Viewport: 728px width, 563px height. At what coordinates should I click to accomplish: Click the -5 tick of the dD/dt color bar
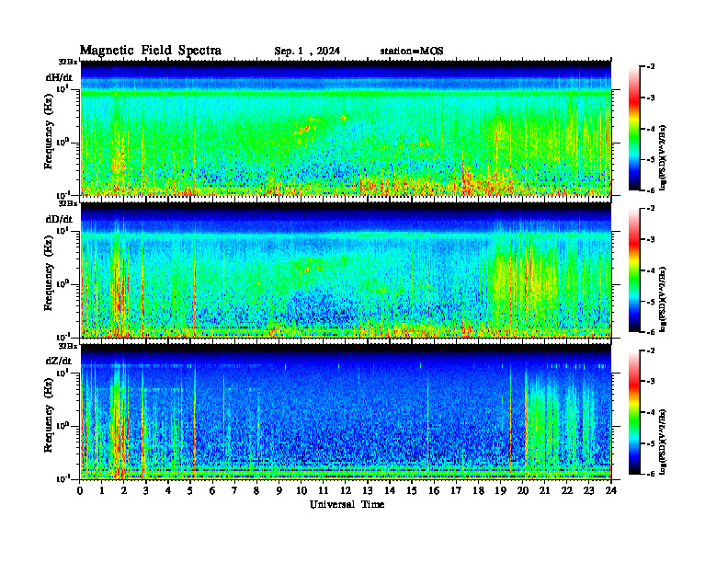[x=650, y=302]
